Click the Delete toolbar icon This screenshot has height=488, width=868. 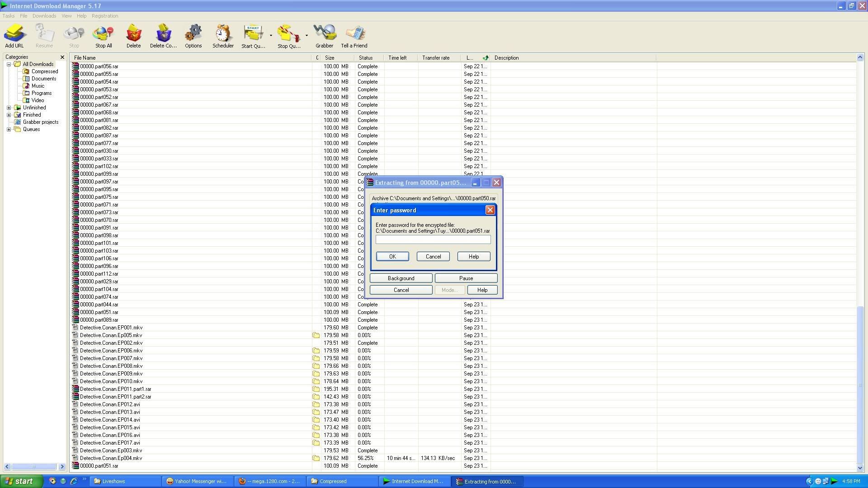click(133, 36)
